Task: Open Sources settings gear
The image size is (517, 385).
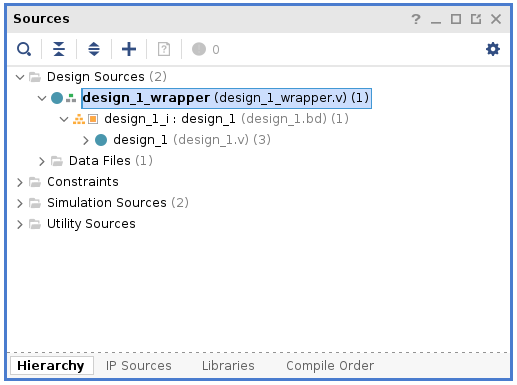Action: coord(493,49)
